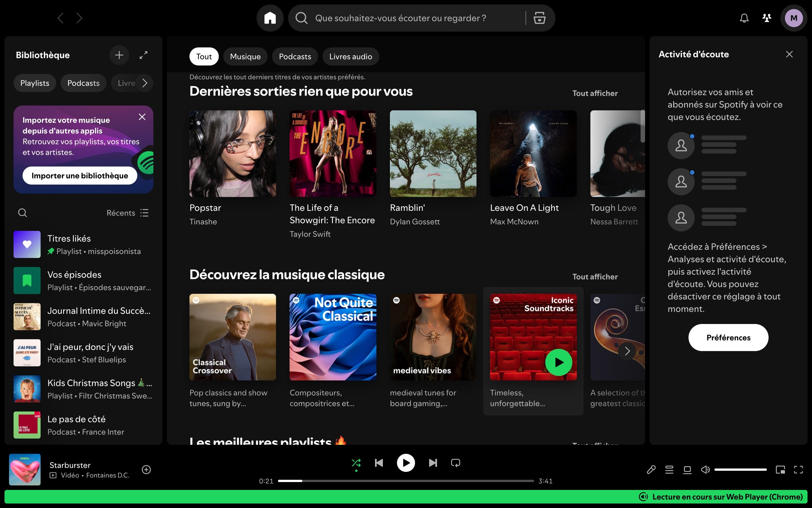The width and height of the screenshot is (812, 508).
Task: Skip to the previous track
Action: point(379,463)
